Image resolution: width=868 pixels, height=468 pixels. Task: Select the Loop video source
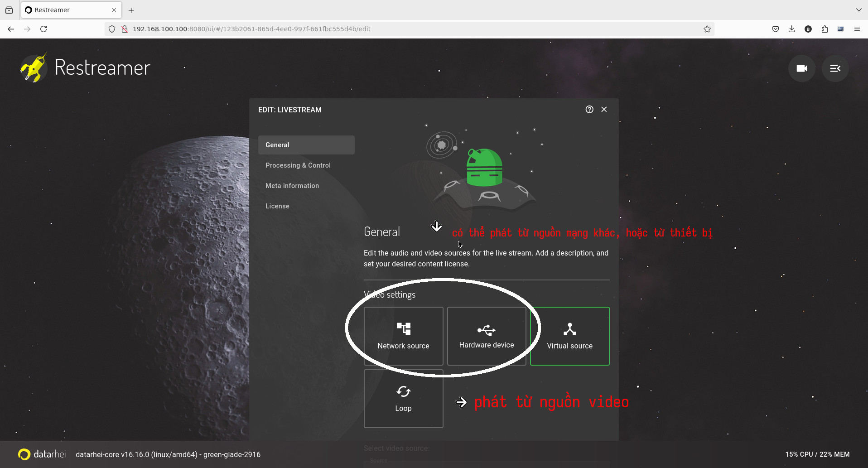tap(403, 399)
